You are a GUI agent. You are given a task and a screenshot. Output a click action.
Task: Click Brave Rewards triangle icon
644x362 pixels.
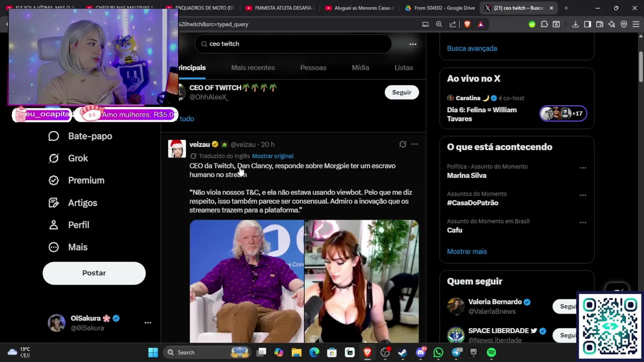click(x=480, y=24)
